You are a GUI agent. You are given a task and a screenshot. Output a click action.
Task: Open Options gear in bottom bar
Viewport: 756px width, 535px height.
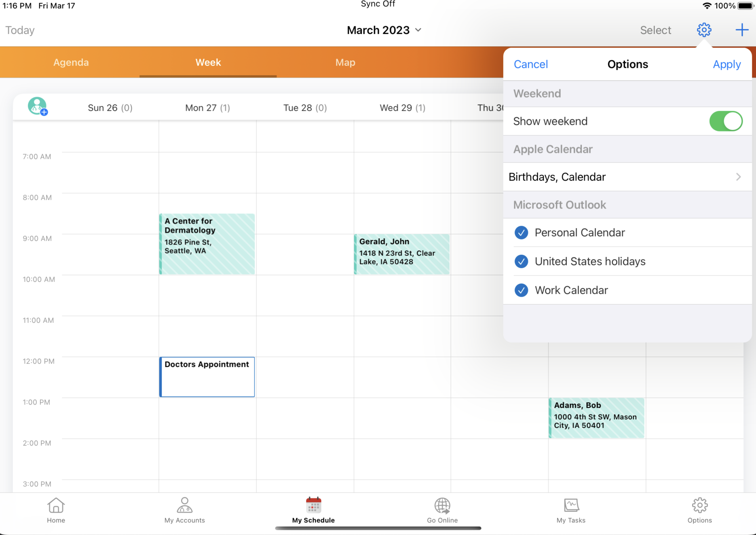tap(699, 510)
